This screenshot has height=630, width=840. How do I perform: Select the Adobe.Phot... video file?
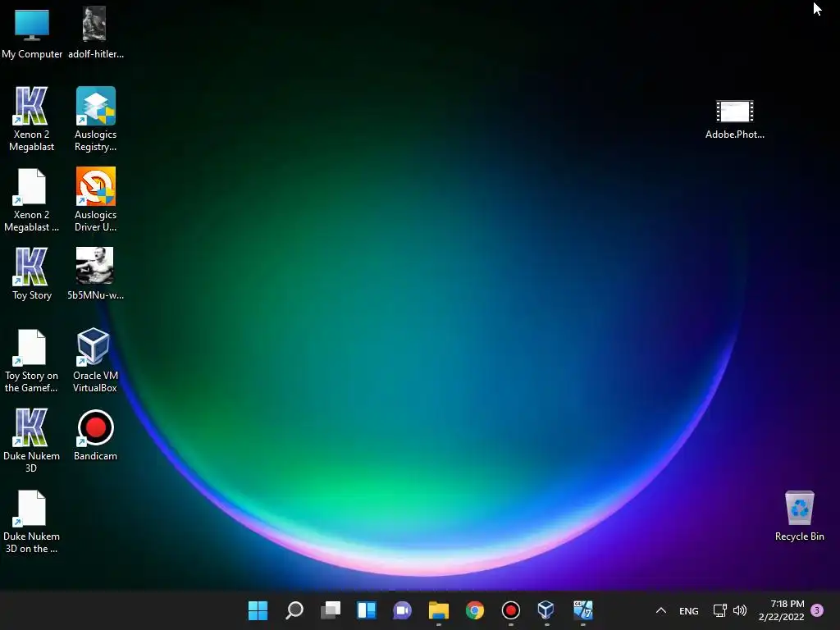click(x=734, y=120)
